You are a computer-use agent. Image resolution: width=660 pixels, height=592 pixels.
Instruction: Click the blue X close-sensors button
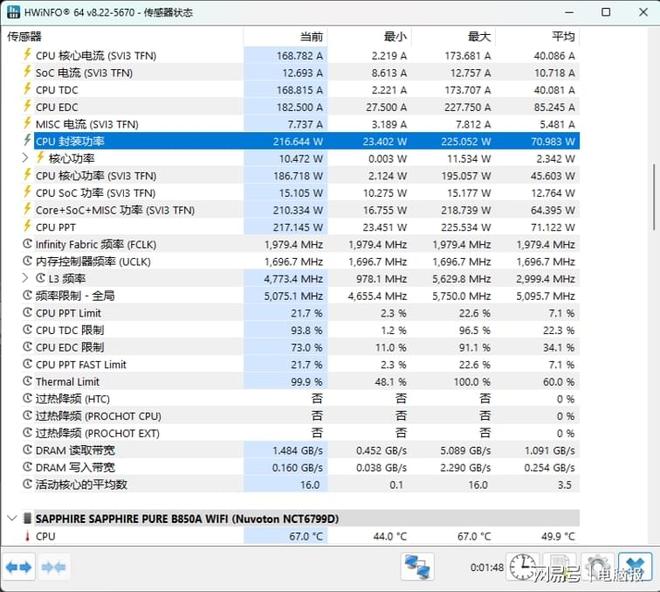coord(635,567)
